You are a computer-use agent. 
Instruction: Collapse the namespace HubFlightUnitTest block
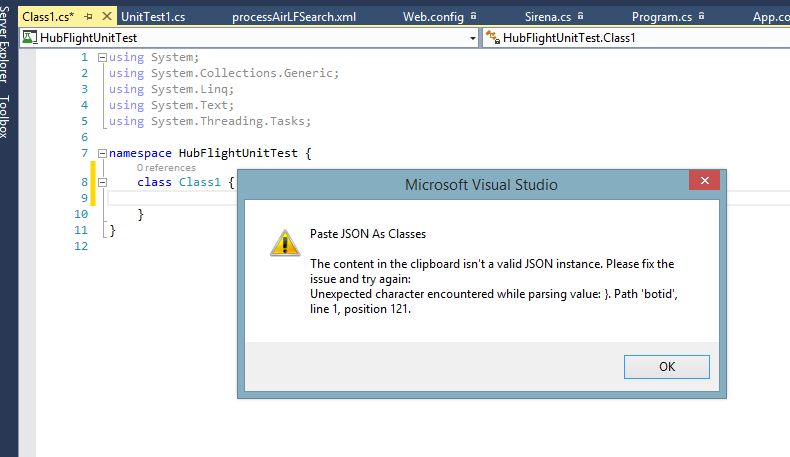pyautogui.click(x=102, y=153)
